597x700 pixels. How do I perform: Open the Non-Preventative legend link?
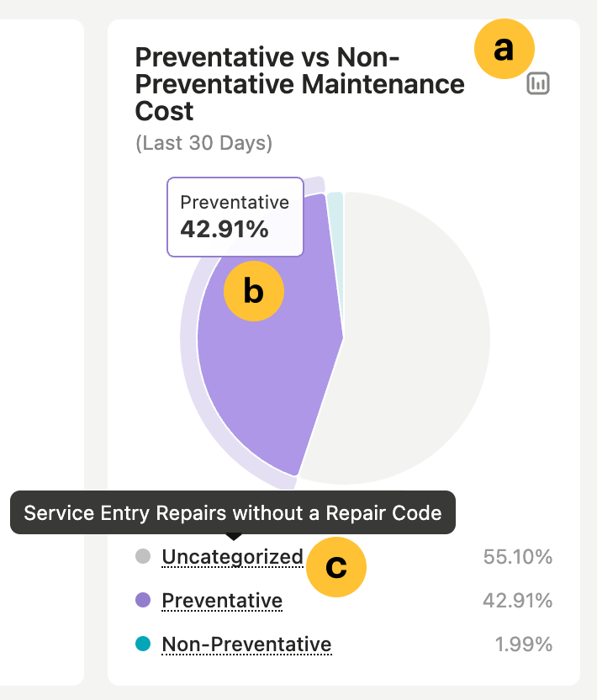point(246,644)
